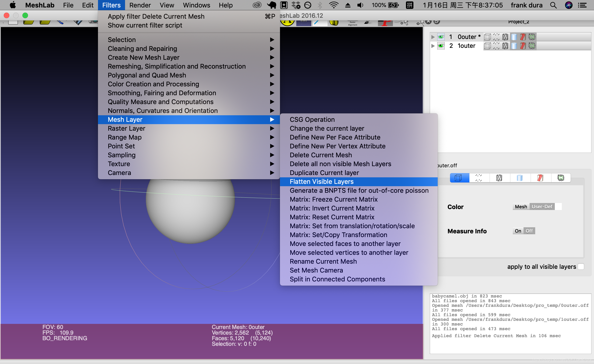Expand the 1outer layer tree item
This screenshot has width=594, height=364.
click(433, 46)
